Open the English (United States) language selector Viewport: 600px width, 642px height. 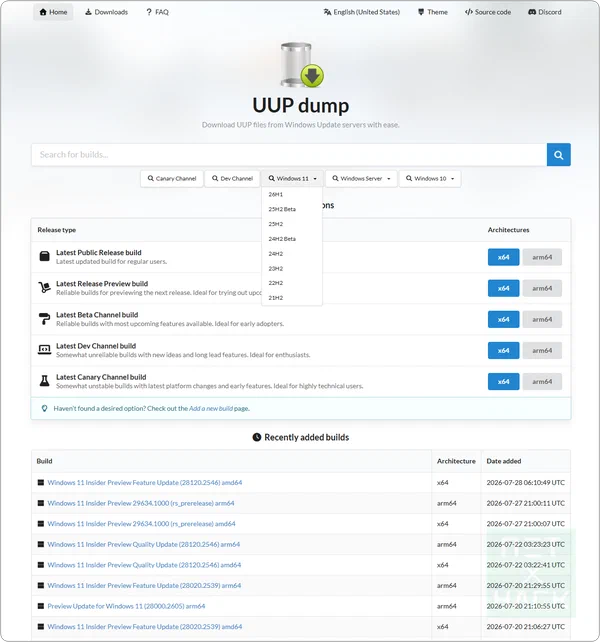[x=362, y=12]
